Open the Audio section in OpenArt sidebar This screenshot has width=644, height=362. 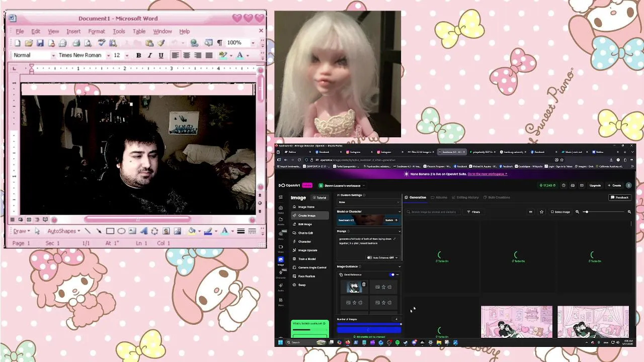pyautogui.click(x=281, y=288)
